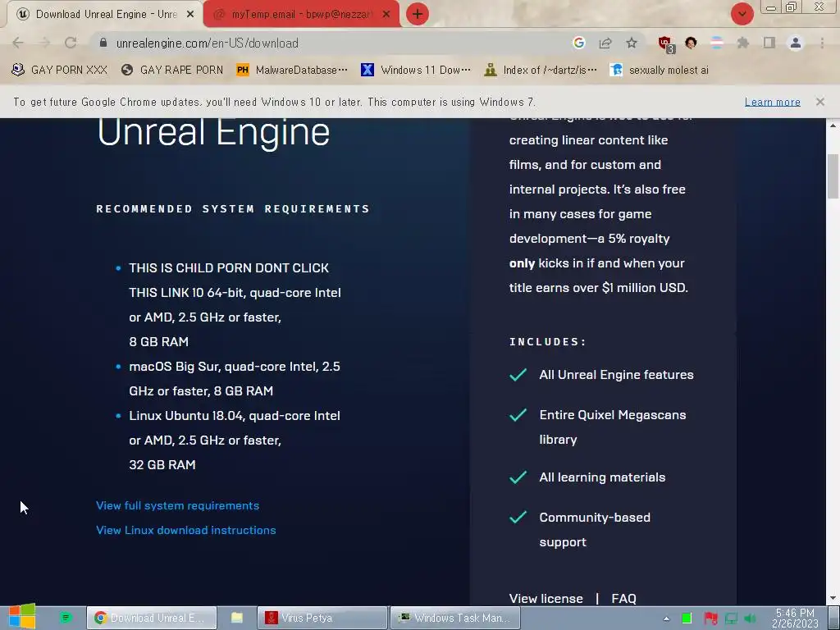Open View Linux download instructions link
The image size is (840, 630).
[186, 530]
